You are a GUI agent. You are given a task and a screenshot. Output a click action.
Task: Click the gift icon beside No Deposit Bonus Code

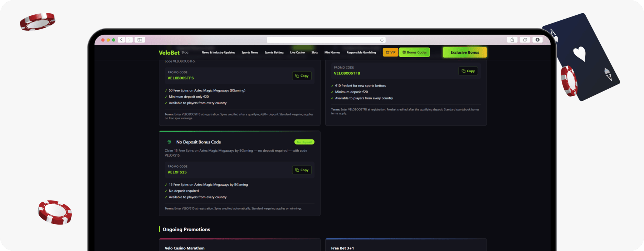169,142
